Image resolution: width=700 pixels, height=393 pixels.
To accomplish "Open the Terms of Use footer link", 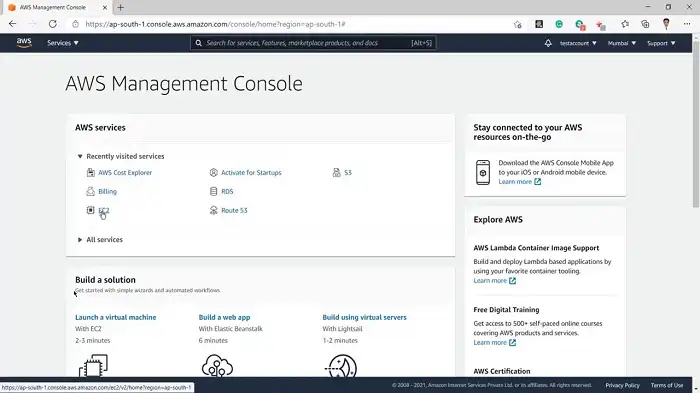I will coord(667,385).
